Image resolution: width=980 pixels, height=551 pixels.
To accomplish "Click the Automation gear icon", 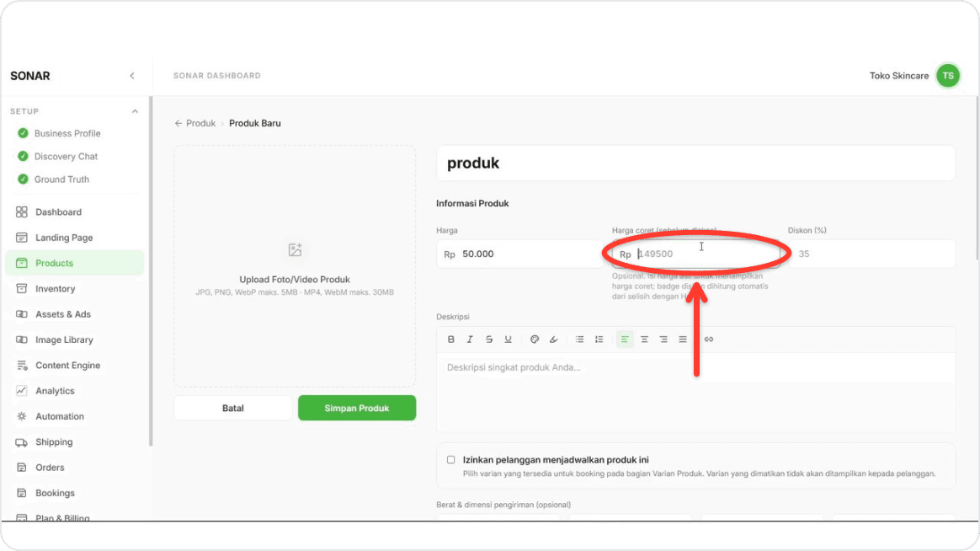I will [22, 416].
